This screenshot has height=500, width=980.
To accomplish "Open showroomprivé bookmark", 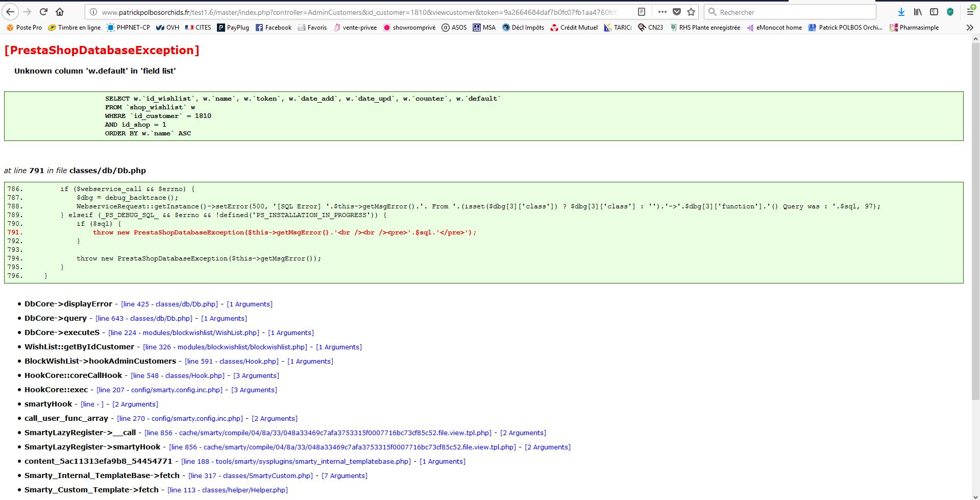I will [x=409, y=28].
